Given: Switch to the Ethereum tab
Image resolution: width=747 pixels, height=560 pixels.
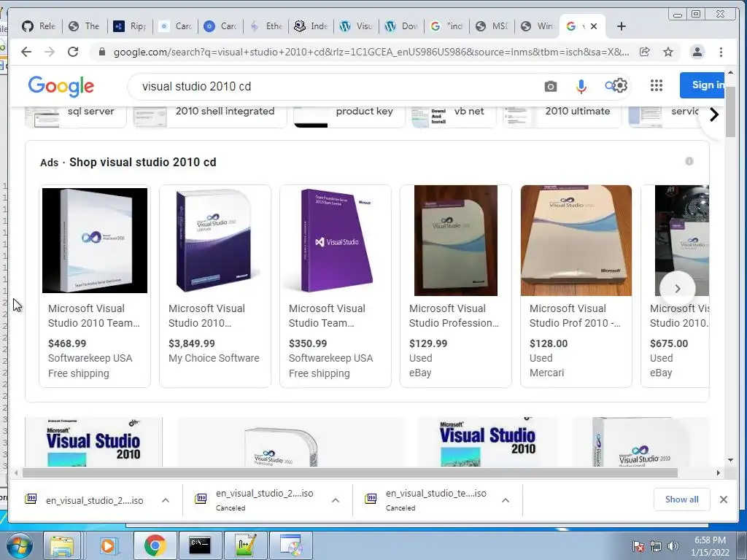Looking at the screenshot, I should click(x=266, y=26).
